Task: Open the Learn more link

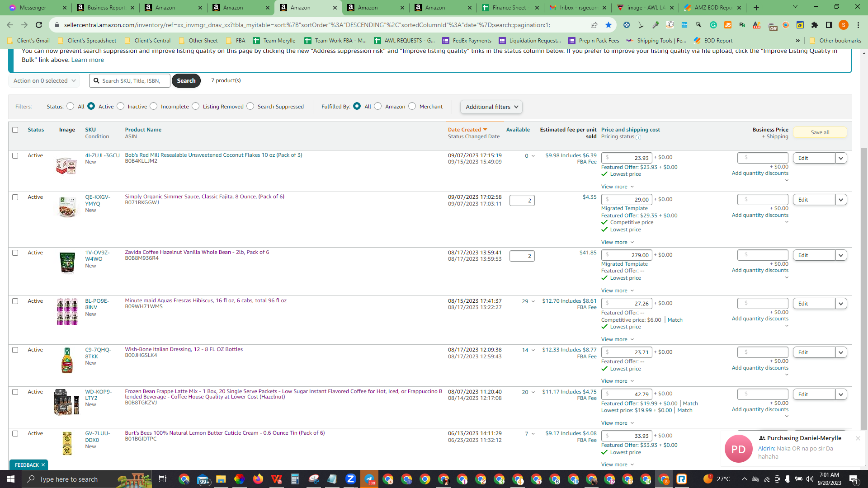Action: (88, 60)
